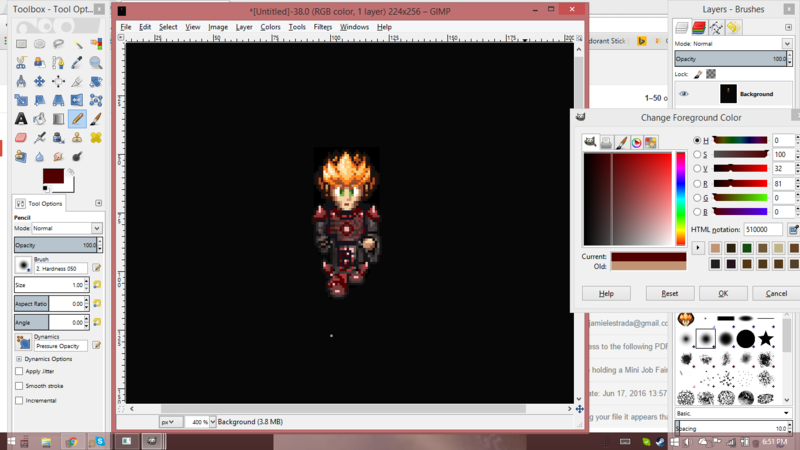
Task: Select the Eraser tool
Action: [21, 138]
